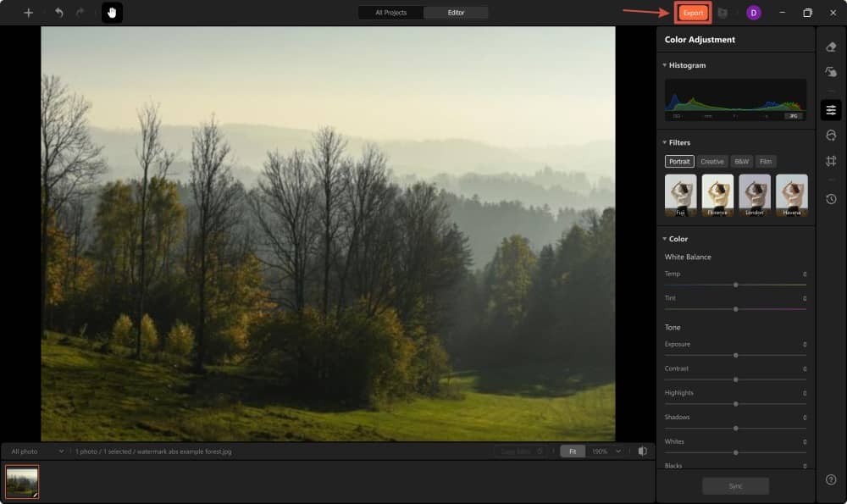Select the Hand tool in the toolbar
This screenshot has width=847, height=504.
click(x=111, y=13)
